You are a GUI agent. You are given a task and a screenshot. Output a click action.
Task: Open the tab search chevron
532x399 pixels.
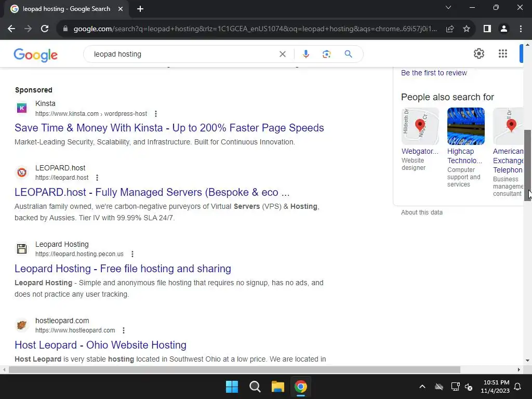pyautogui.click(x=448, y=7)
